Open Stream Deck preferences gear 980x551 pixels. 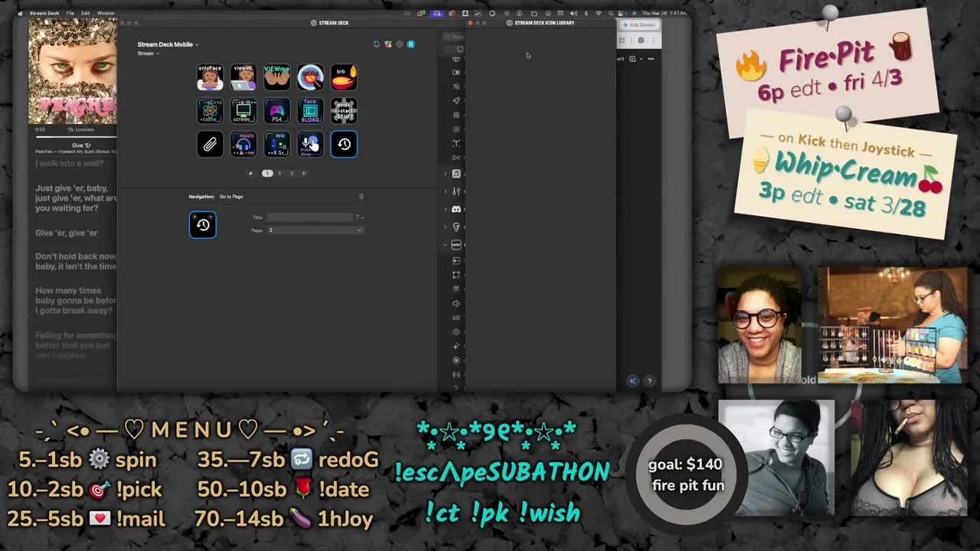[x=399, y=44]
